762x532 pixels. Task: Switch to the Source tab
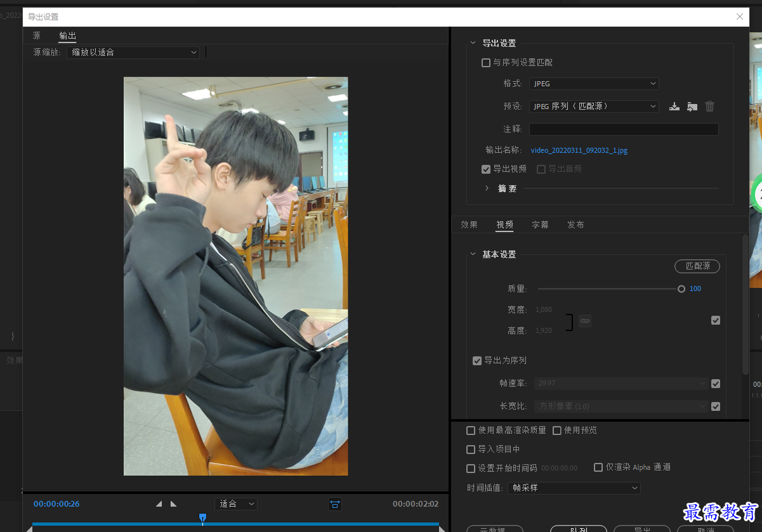click(37, 36)
